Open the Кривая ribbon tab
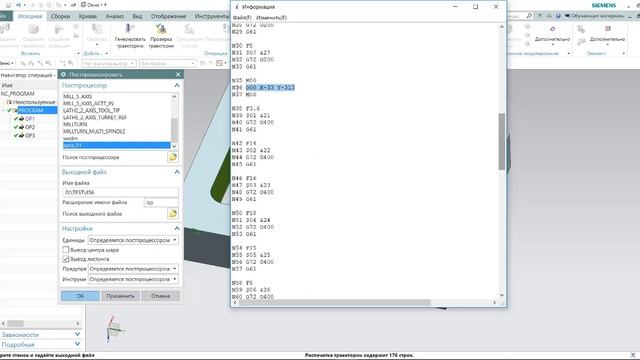 coord(88,16)
